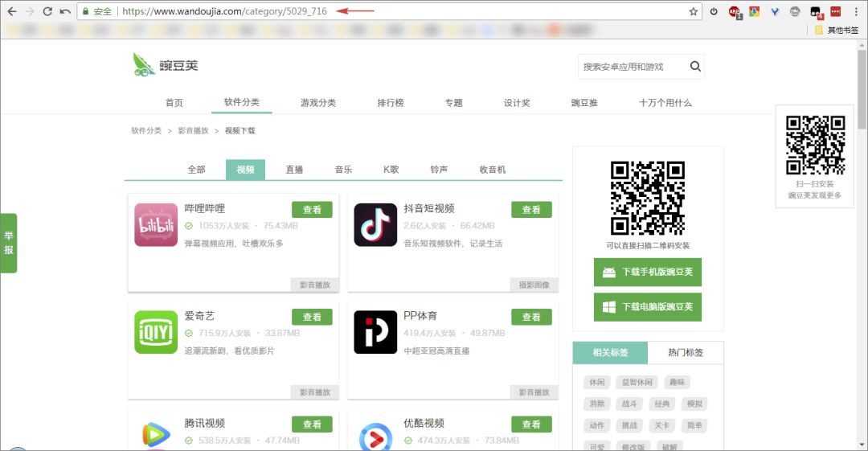Open 豌豆推 navigation item
Image resolution: width=868 pixels, height=451 pixels.
pyautogui.click(x=584, y=103)
